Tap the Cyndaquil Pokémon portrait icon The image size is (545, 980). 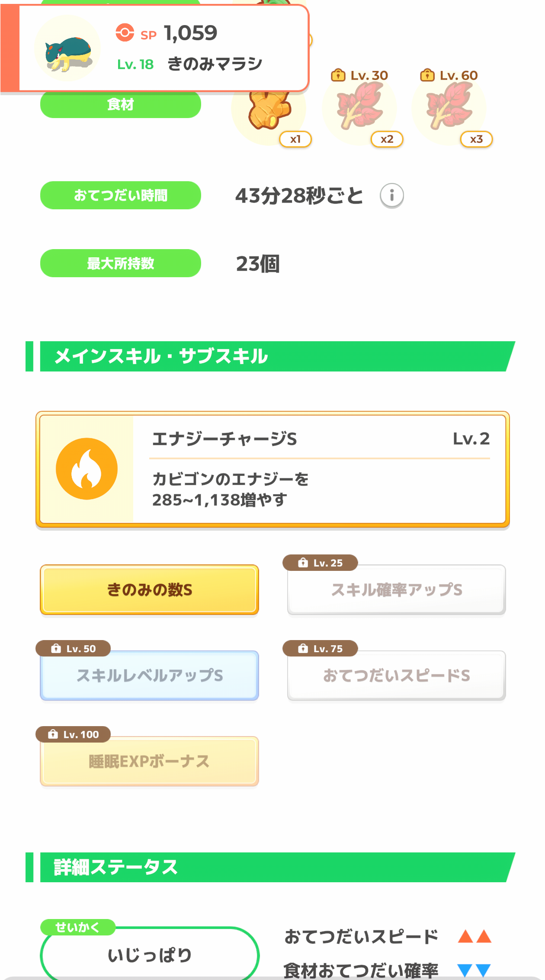point(67,48)
